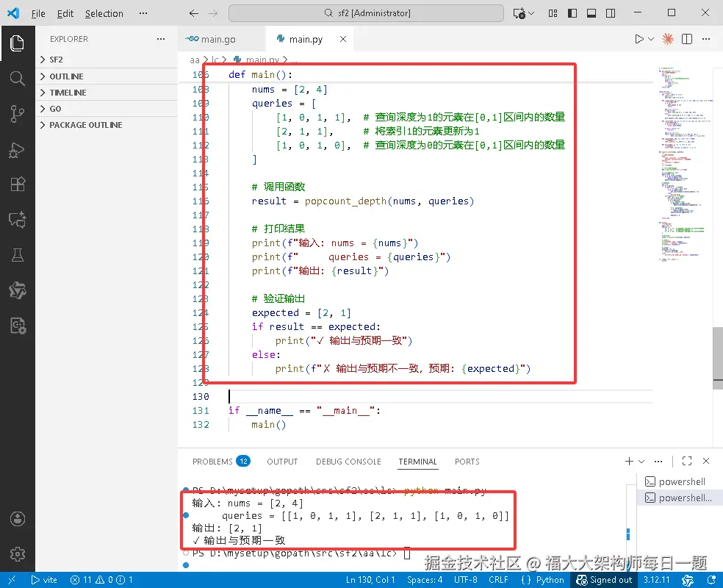
Task: Open the Run and Debug view icon
Action: pyautogui.click(x=17, y=149)
